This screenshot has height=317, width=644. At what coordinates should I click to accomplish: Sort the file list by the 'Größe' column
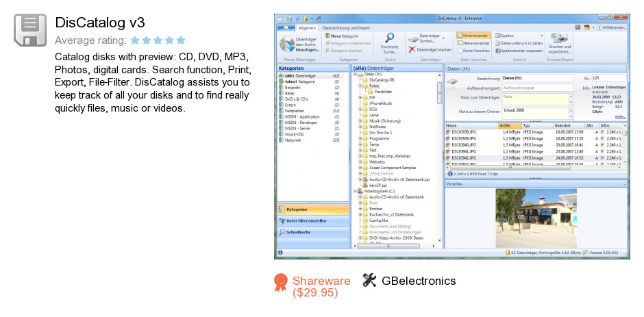pos(510,126)
